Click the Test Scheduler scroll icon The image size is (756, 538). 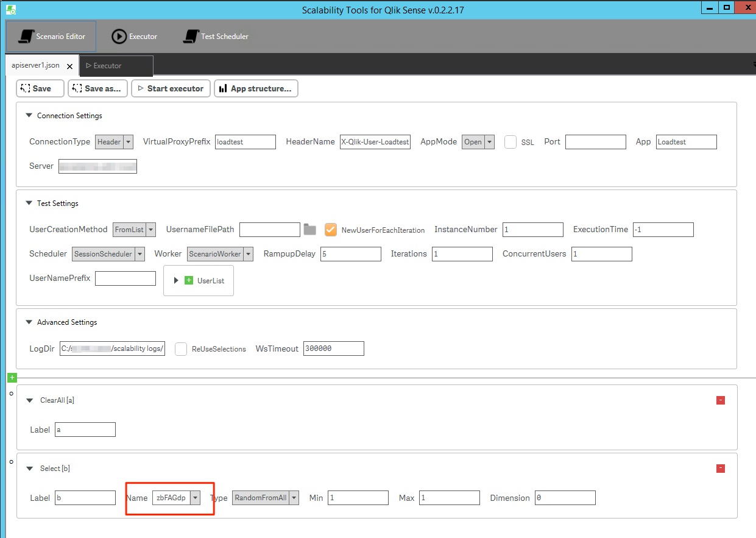tap(191, 37)
